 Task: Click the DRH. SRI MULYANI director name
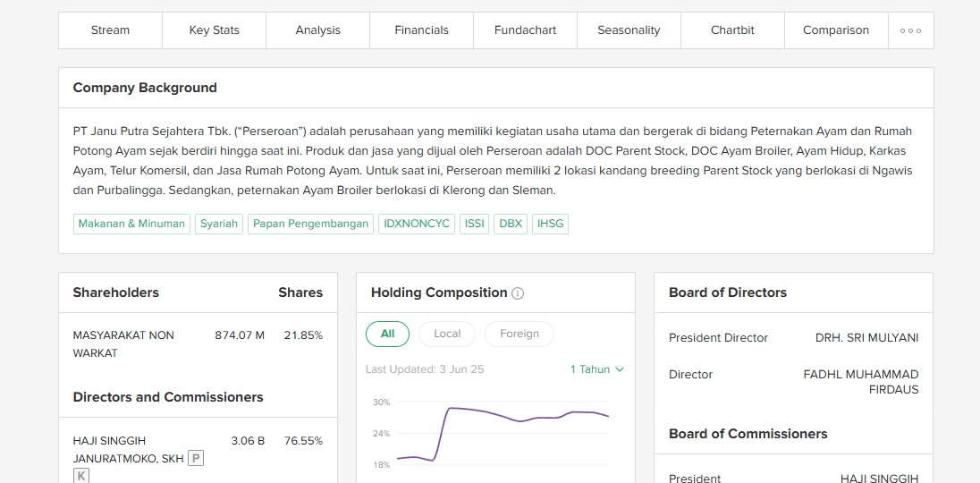click(x=866, y=338)
